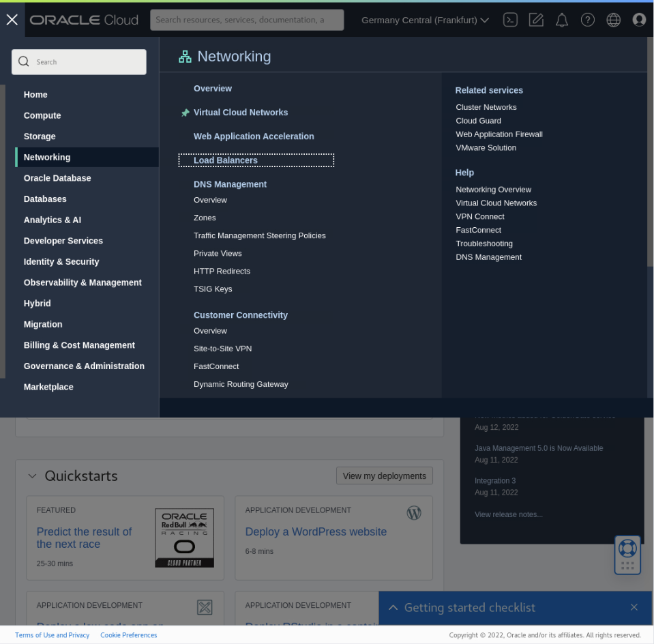Open VMware Solution related service
The image size is (654, 644).
click(x=486, y=148)
